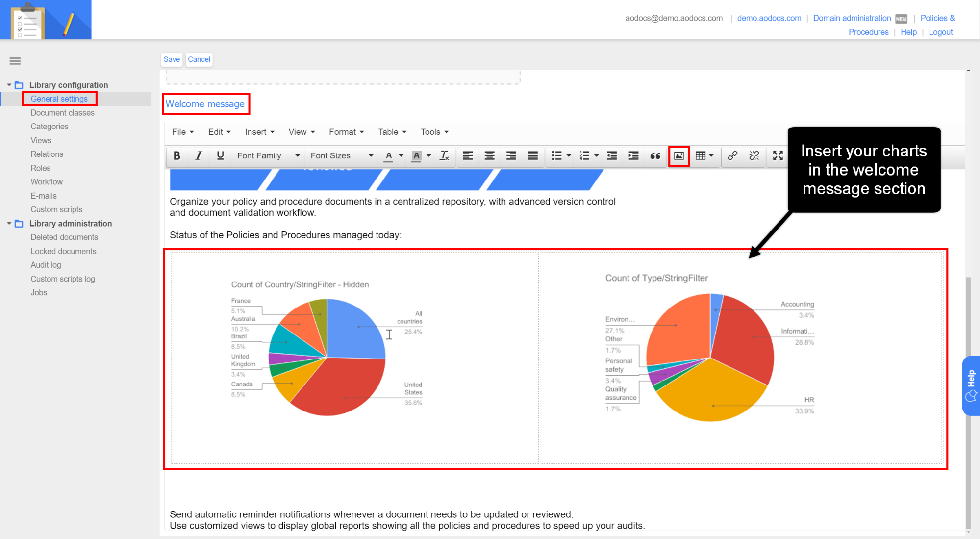980x539 pixels.
Task: Click the table icon in the toolbar
Action: [x=701, y=156]
